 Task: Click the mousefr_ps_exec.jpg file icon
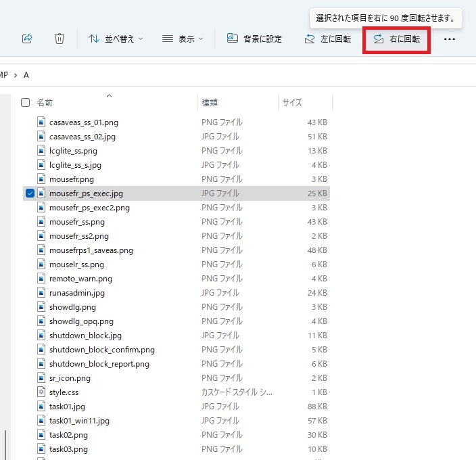coord(41,193)
